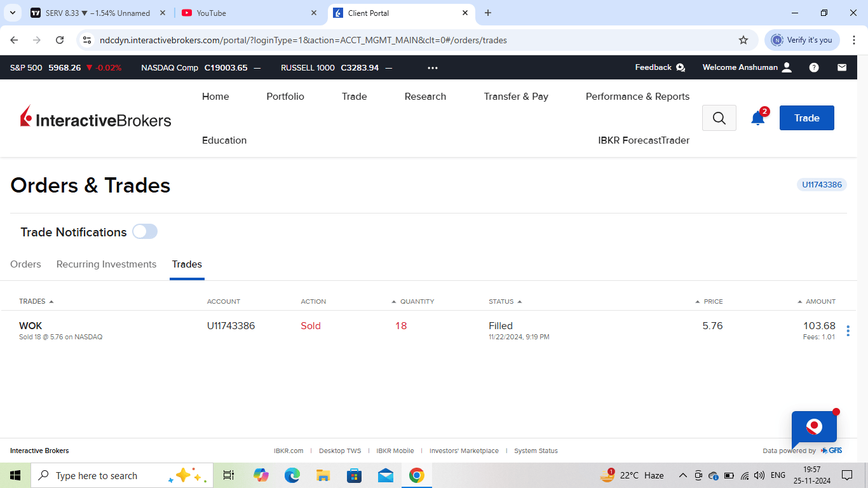Click the Windows taskbar search box
Image resolution: width=868 pixels, height=488 pixels.
click(x=121, y=475)
